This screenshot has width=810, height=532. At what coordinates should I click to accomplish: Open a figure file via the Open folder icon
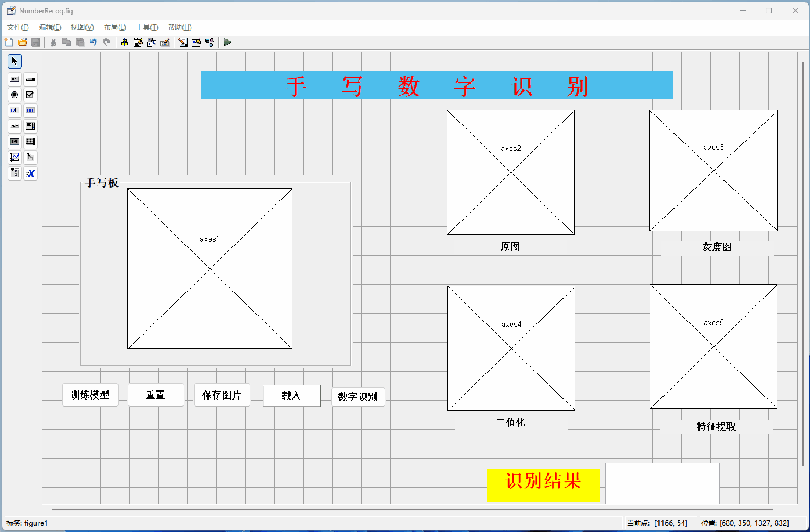point(22,42)
